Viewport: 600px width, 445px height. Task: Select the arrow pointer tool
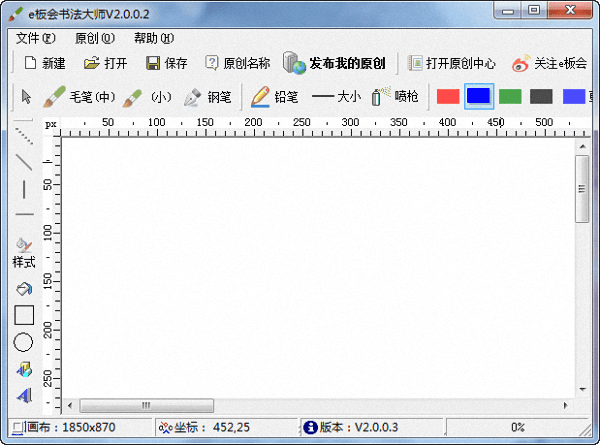click(x=26, y=96)
